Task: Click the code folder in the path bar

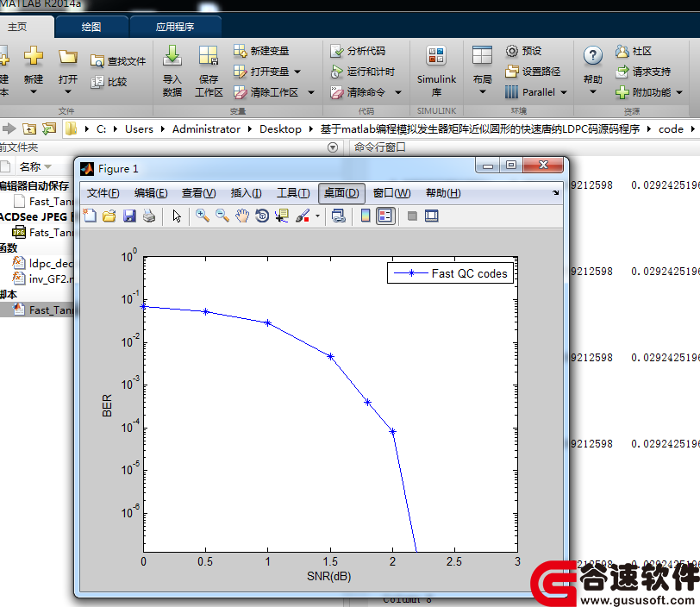Action: tap(671, 129)
